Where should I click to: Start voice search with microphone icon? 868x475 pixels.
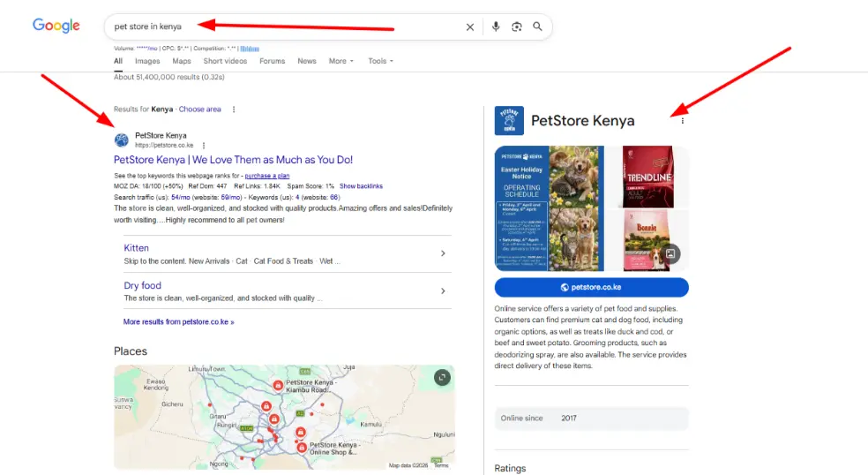[496, 26]
